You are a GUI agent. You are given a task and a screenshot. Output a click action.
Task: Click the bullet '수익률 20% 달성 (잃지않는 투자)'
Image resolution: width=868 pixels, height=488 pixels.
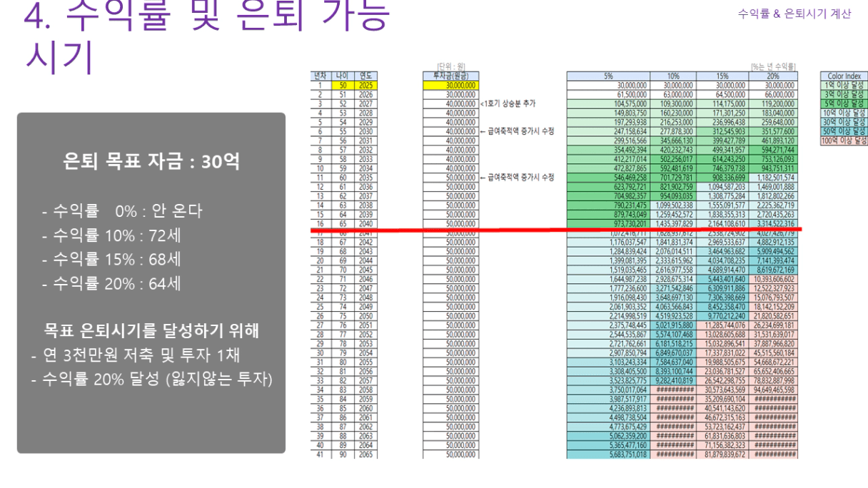tap(152, 380)
